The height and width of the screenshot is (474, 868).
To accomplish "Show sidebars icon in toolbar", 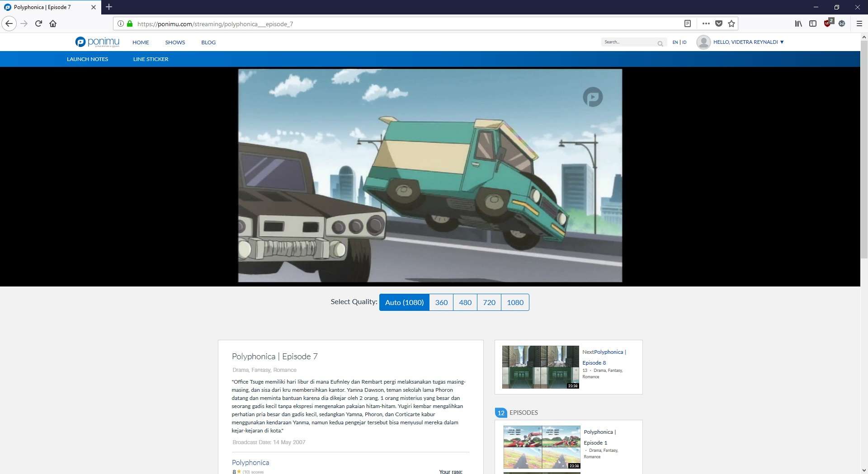I will click(813, 23).
